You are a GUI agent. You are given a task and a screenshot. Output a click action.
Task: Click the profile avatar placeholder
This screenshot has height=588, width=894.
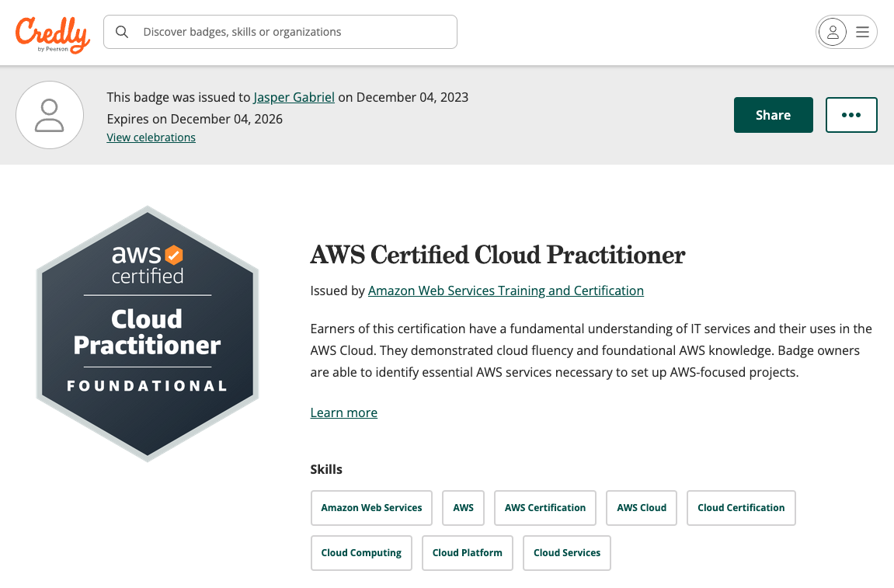click(x=50, y=114)
